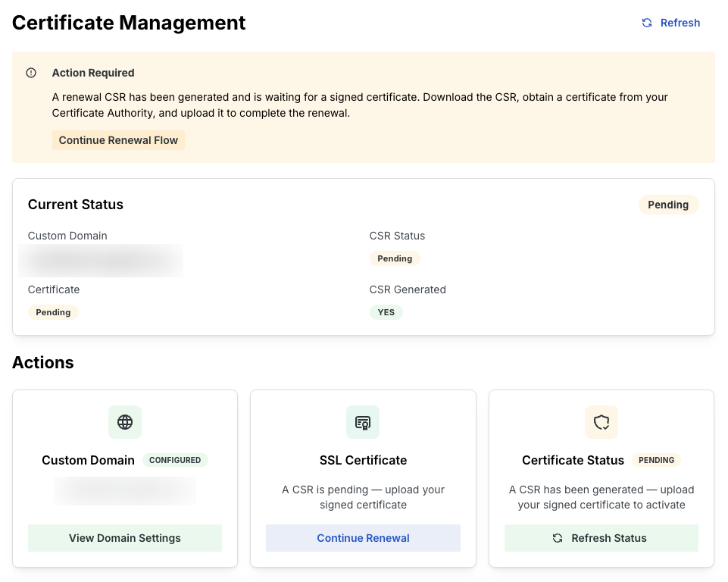Click the Pending badge under Certificate label
Screen dimensions: 728x582
(53, 313)
